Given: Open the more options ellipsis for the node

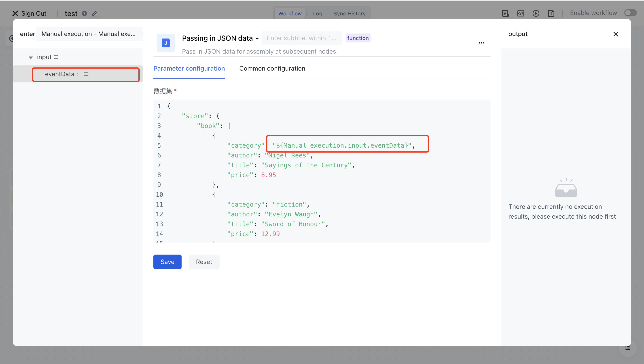Looking at the screenshot, I should tap(482, 43).
